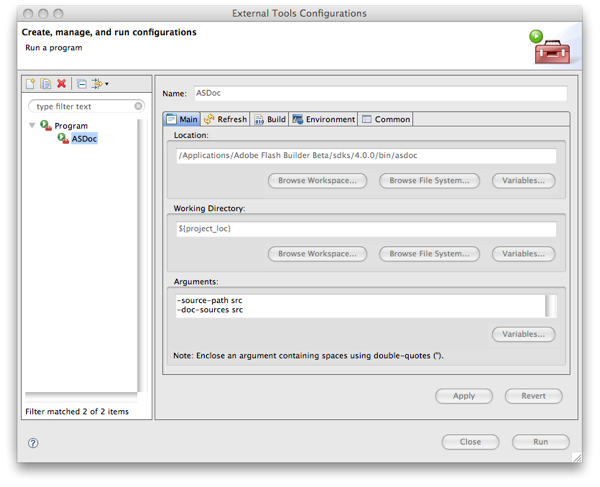Viewport: 600px width, 487px height.
Task: Browse Workspace for the Working Directory
Action: [317, 254]
